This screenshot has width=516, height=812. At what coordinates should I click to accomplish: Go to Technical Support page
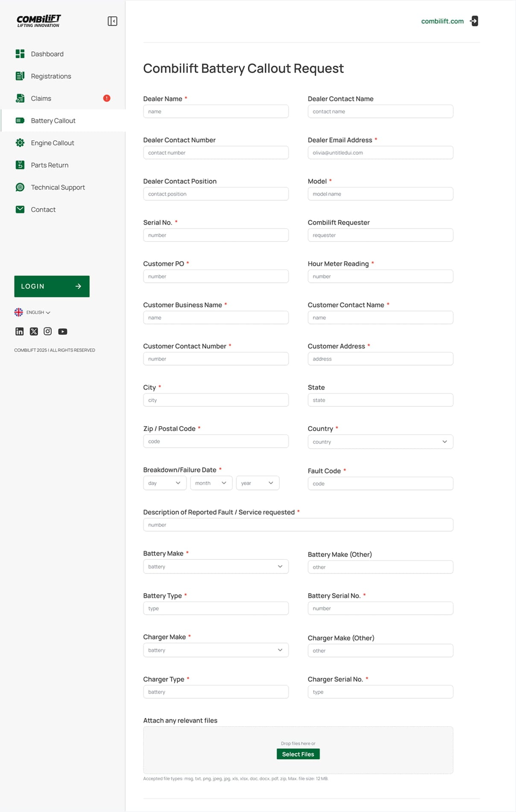click(58, 187)
